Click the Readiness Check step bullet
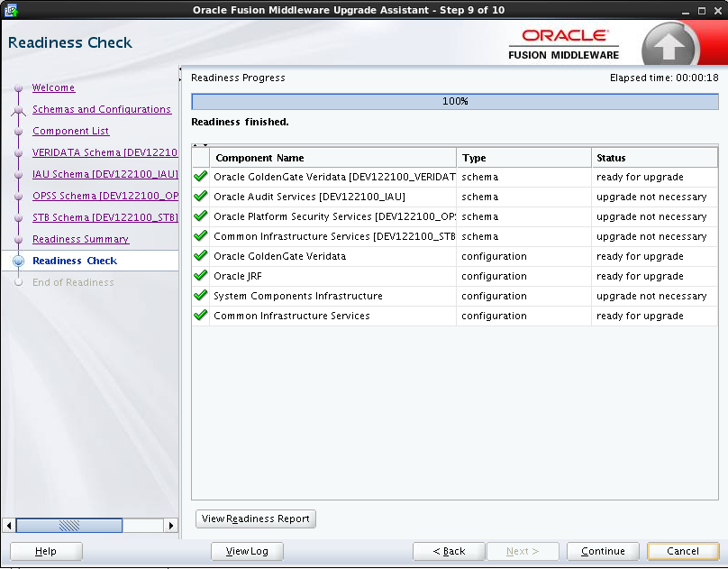The width and height of the screenshot is (728, 569). (19, 261)
